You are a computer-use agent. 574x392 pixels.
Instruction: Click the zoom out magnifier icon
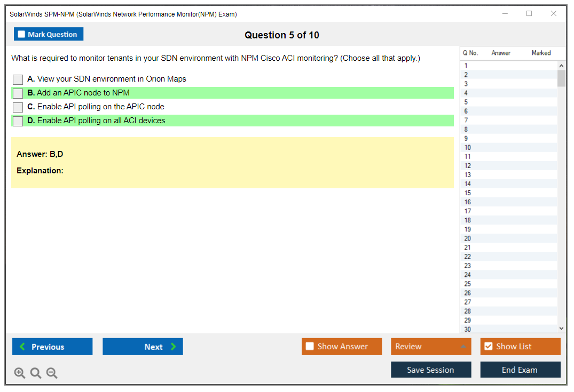point(52,373)
